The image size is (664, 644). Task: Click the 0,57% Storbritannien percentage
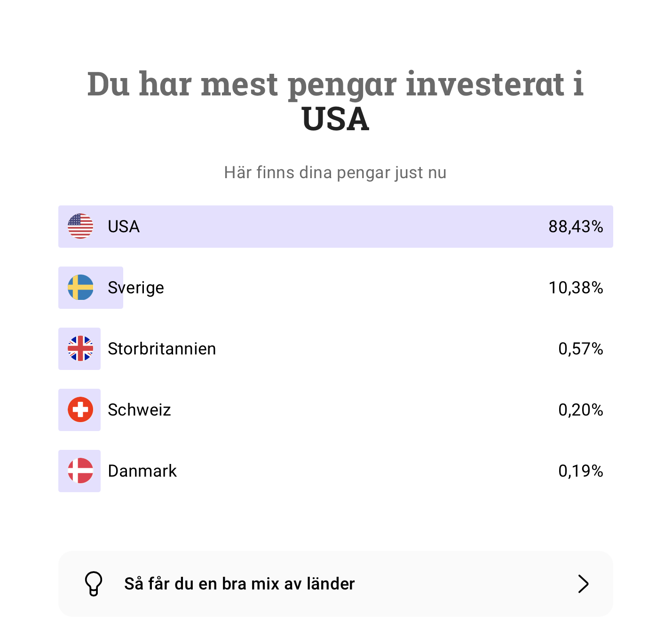click(x=580, y=349)
